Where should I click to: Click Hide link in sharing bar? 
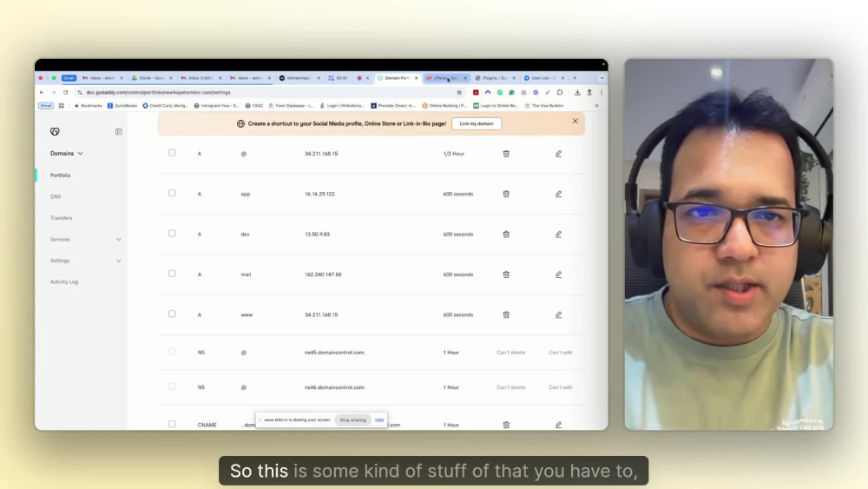point(379,420)
